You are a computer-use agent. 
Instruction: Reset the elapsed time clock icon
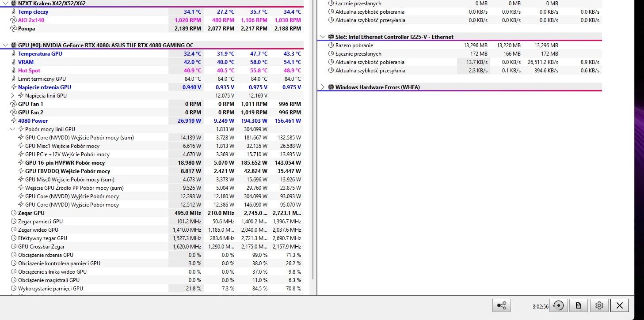(x=558, y=305)
